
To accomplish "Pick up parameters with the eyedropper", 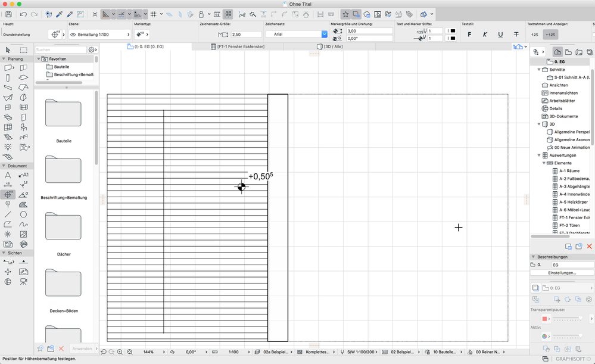I will (59, 14).
